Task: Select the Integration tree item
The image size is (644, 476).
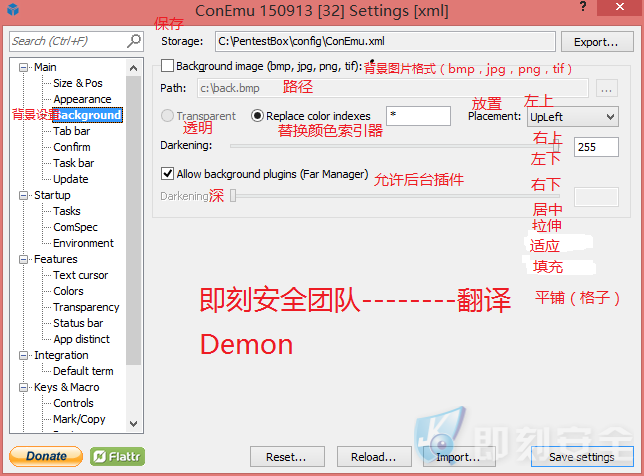Action: (x=61, y=355)
